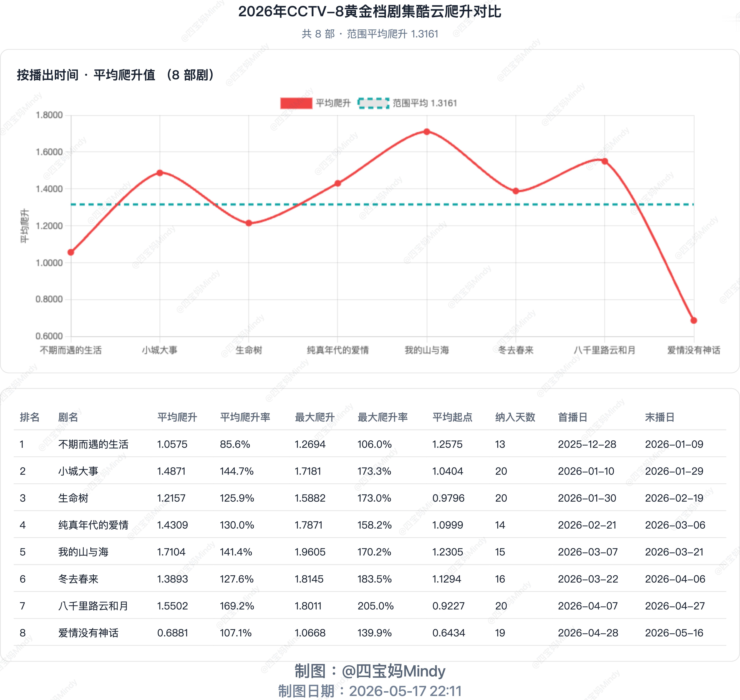Select 生命树 in the table
Viewport: 740px width, 700px height.
(73, 498)
